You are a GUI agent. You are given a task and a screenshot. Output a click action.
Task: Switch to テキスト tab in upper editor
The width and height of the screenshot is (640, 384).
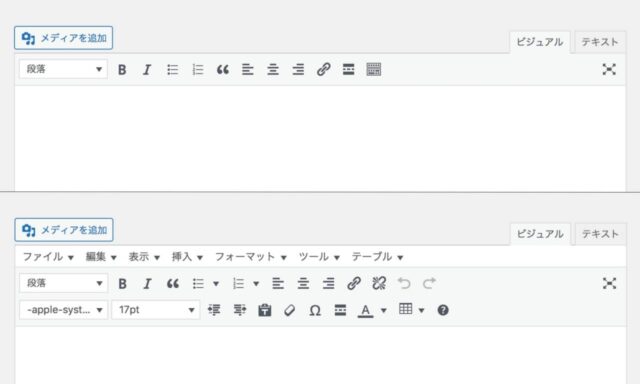600,42
